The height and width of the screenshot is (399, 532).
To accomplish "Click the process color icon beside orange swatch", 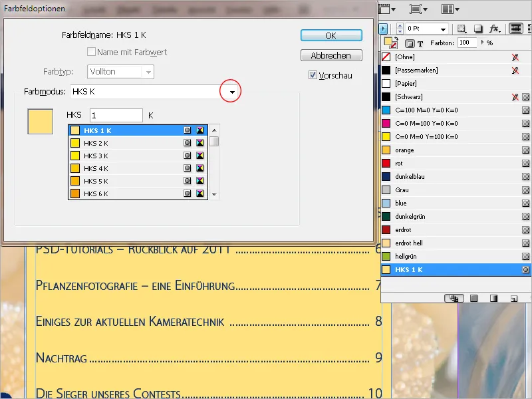I will (525, 150).
